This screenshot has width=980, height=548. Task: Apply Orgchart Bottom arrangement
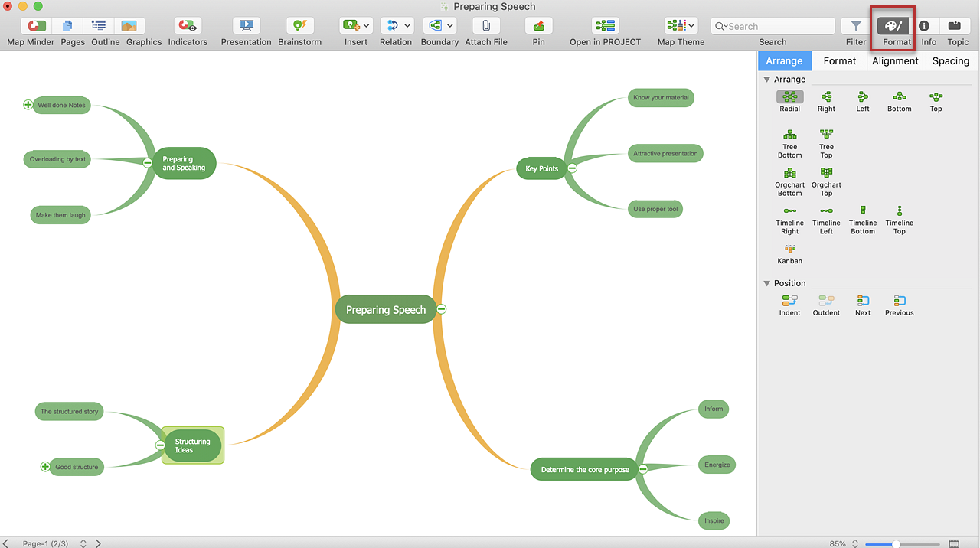click(x=789, y=173)
